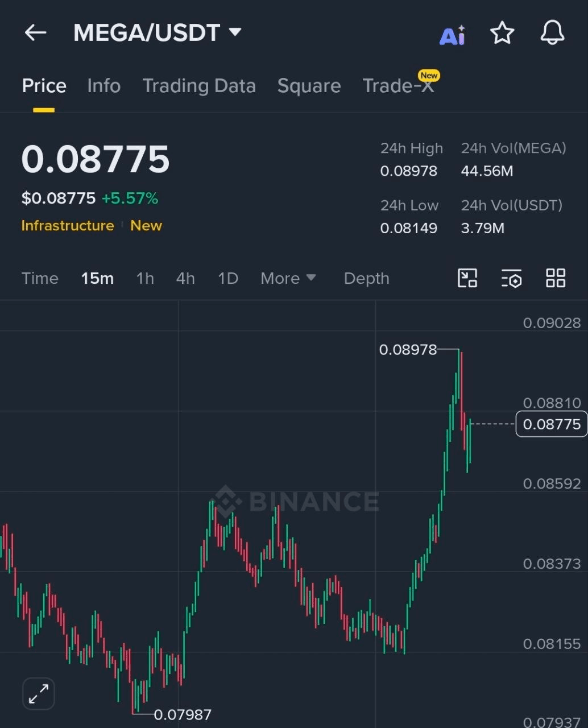Tap the back arrow icon
Viewport: 588px width, 728px height.
35,33
